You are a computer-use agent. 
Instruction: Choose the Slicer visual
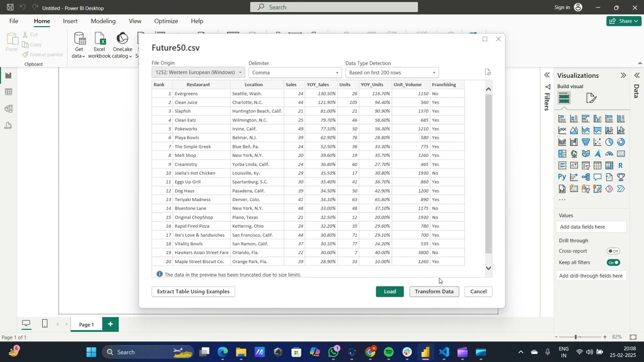(586, 165)
